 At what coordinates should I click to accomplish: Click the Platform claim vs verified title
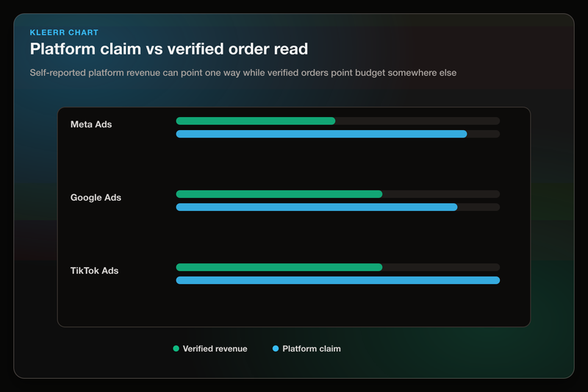click(x=169, y=49)
